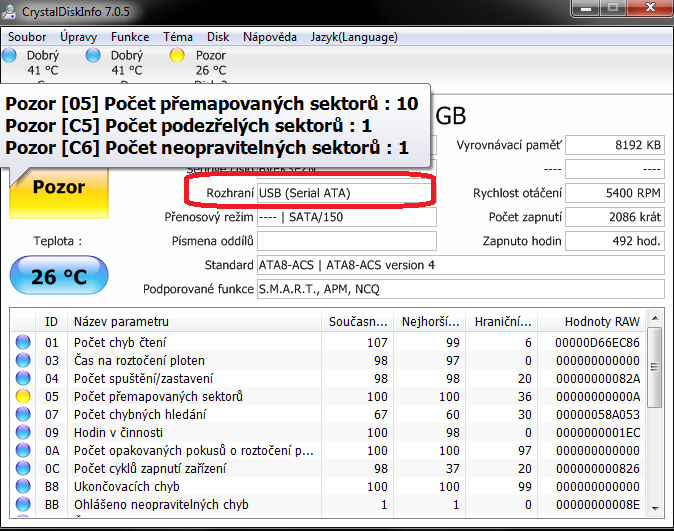
Task: Click status icon of row 0A
Action: [x=23, y=451]
